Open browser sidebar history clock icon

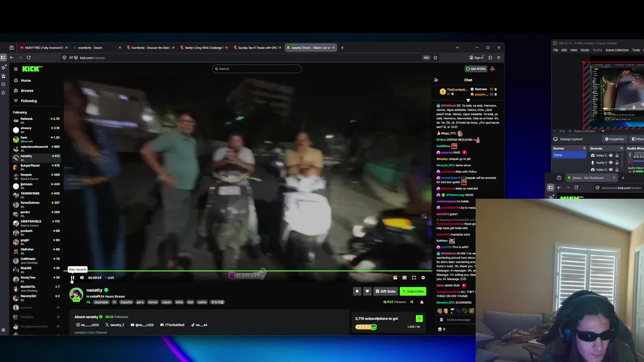[x=4, y=84]
